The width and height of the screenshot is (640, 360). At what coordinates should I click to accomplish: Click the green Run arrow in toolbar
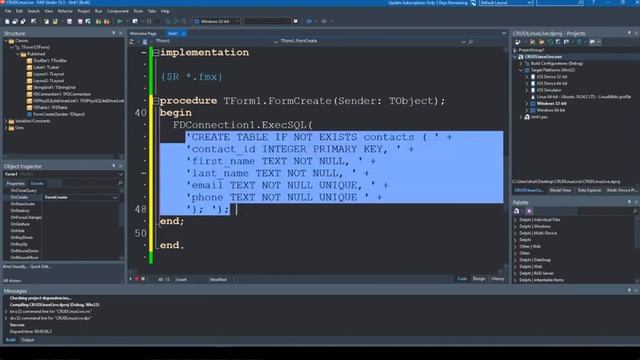click(x=120, y=21)
